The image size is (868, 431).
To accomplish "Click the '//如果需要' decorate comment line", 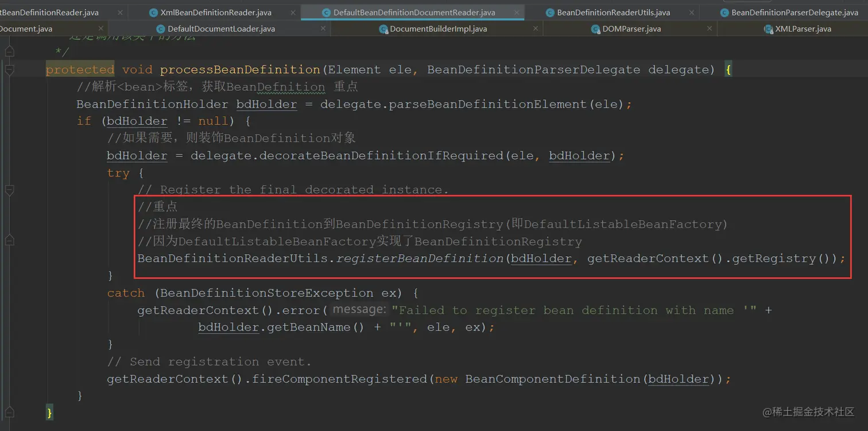I will (231, 138).
